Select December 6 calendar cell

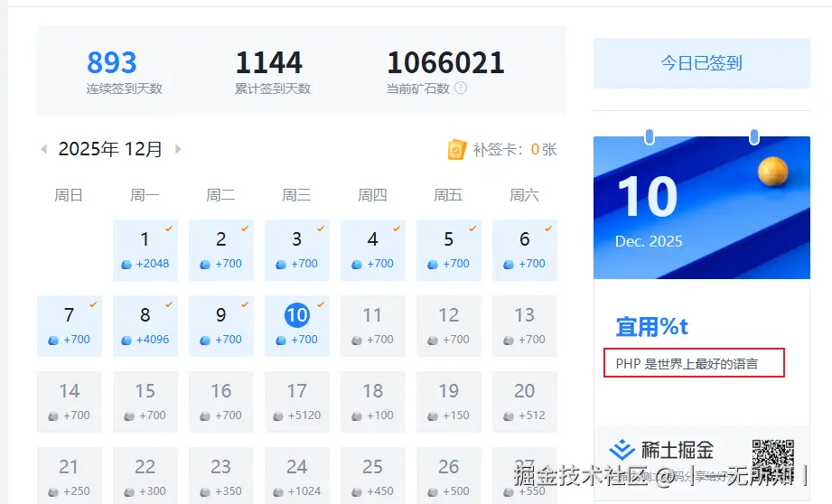coord(525,250)
